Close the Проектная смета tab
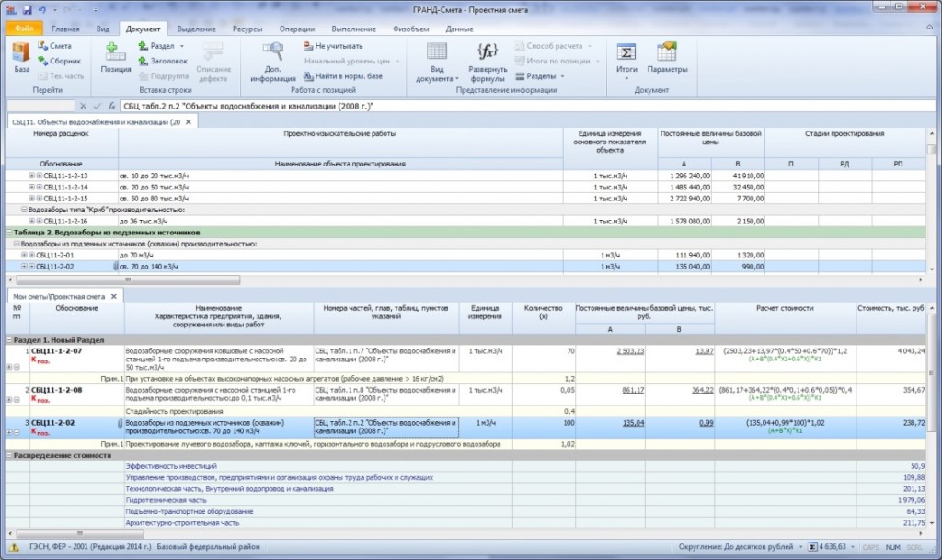The width and height of the screenshot is (942, 560). (x=113, y=296)
